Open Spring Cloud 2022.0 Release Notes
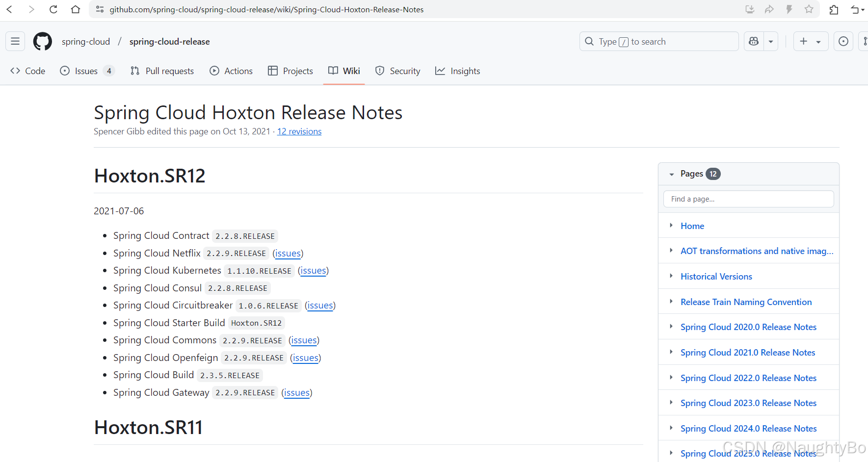 (748, 378)
